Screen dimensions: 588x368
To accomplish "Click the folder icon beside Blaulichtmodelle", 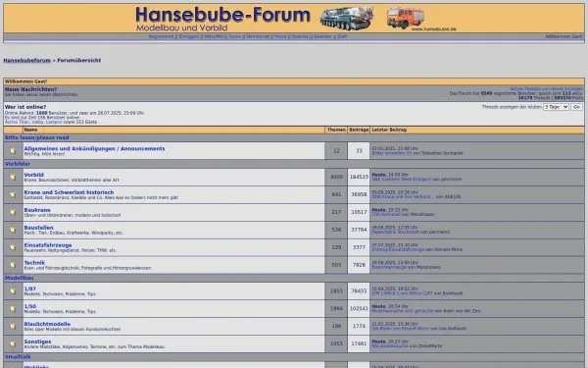I will 13,327.
